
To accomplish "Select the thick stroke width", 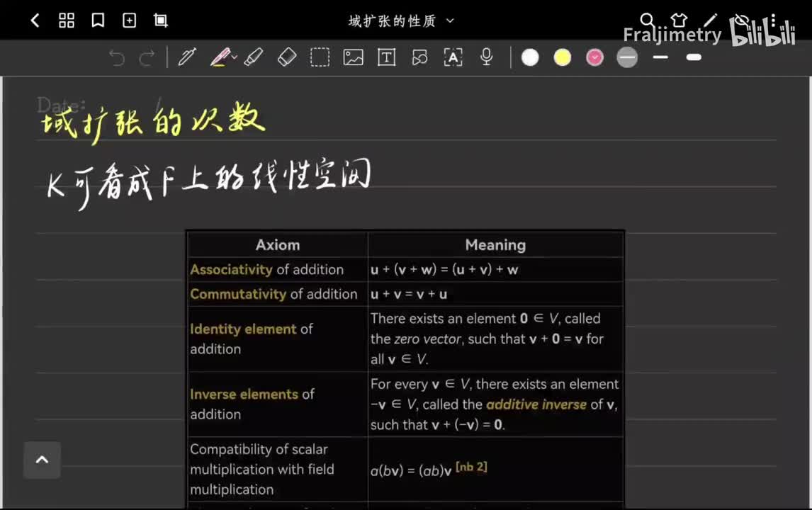I will coord(694,57).
